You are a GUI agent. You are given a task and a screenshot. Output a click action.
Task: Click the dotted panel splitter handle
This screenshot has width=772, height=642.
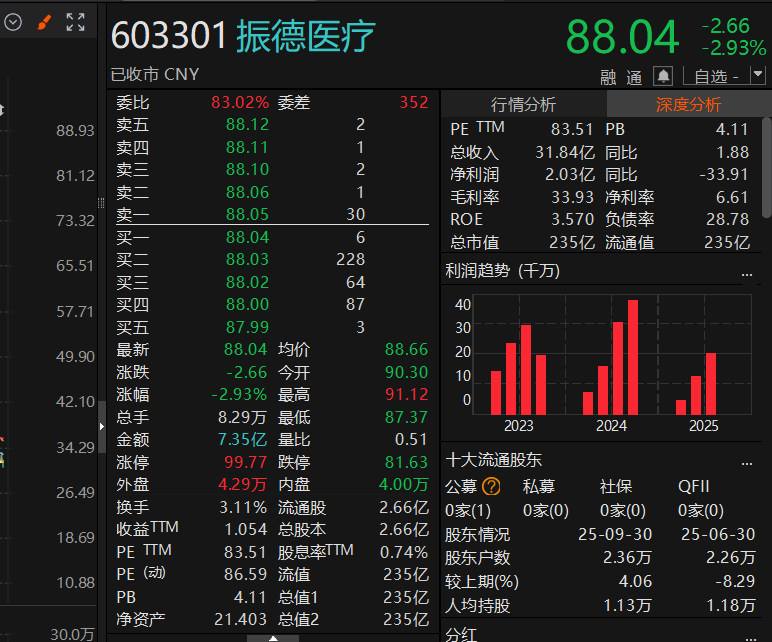[x=101, y=203]
